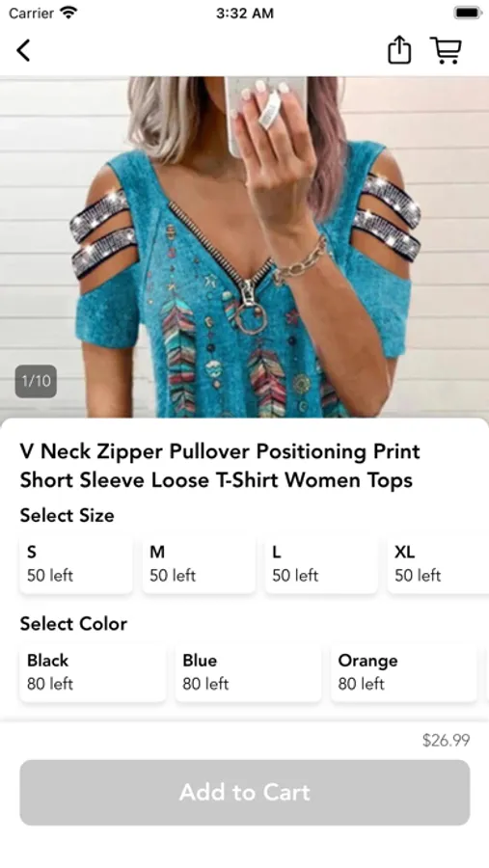489x868 pixels.
Task: Pick the Blue color option
Action: [248, 672]
